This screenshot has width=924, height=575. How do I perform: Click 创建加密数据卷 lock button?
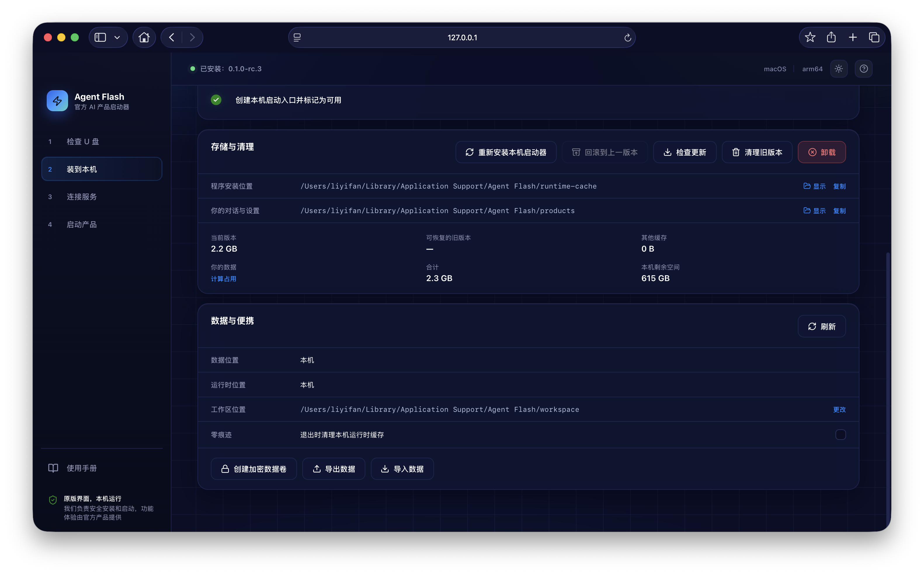(253, 469)
